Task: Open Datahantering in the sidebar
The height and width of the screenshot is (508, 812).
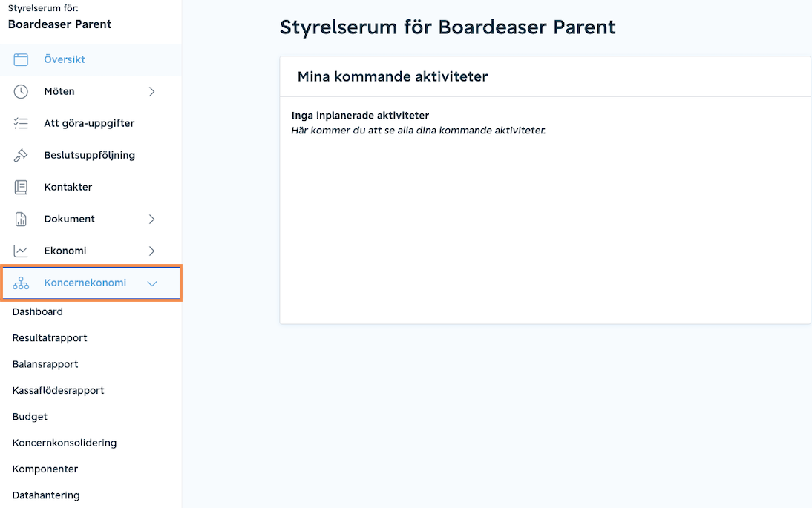Action: (46, 495)
